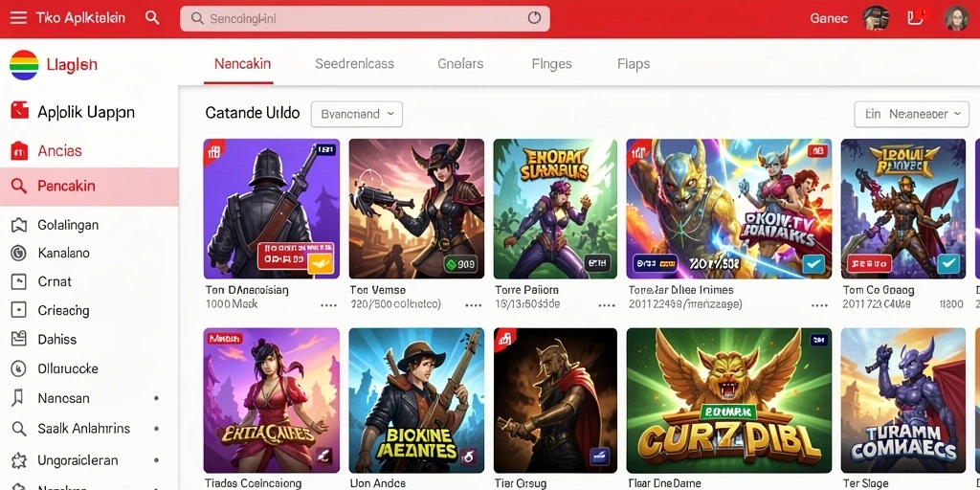Open the Flaps tab
Image resolution: width=980 pixels, height=490 pixels.
(x=634, y=64)
